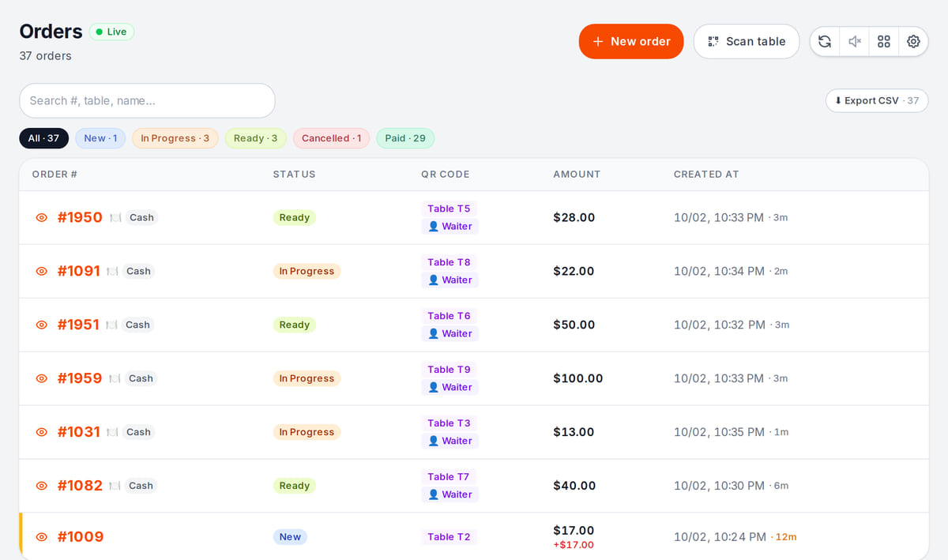This screenshot has width=948, height=560.
Task: Focus the order search field
Action: tap(147, 100)
